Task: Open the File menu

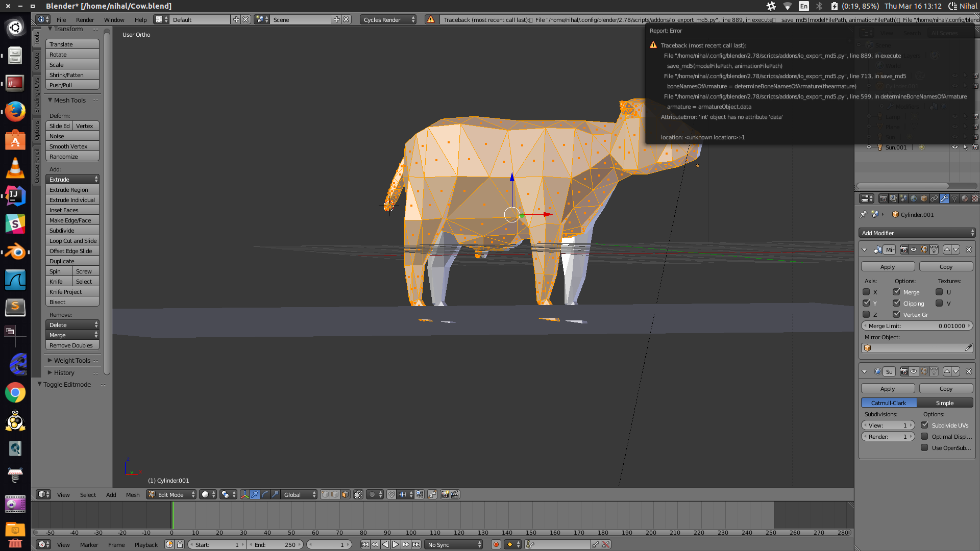Action: 61,19
